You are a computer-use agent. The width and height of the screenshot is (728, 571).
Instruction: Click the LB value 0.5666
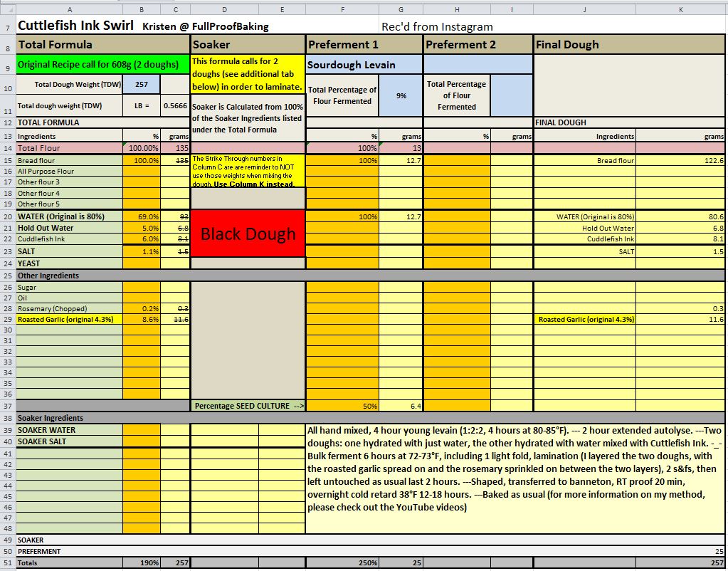(x=175, y=106)
